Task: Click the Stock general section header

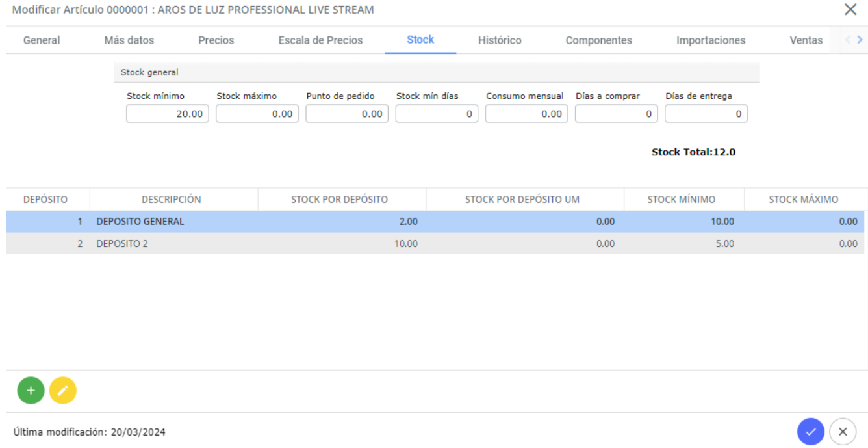Action: pyautogui.click(x=436, y=72)
